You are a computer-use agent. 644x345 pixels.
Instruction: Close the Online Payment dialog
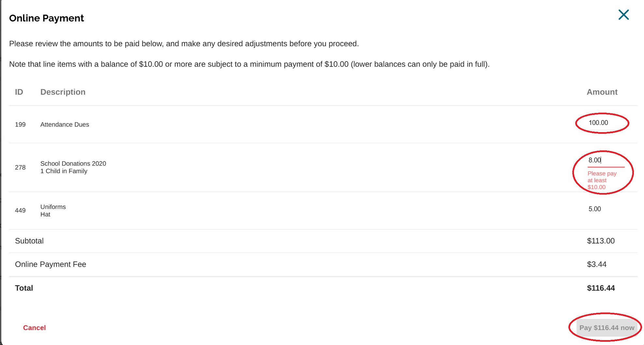(x=623, y=15)
